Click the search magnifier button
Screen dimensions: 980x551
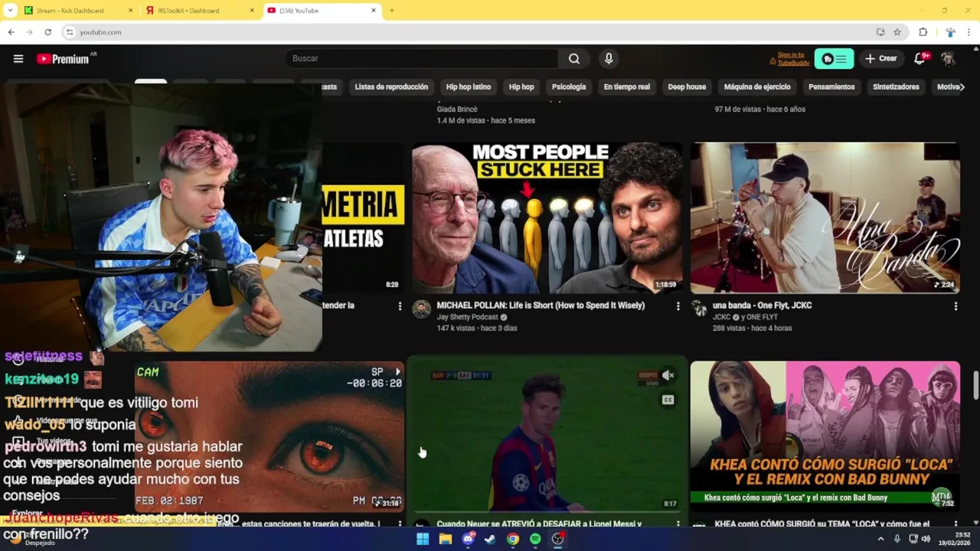(x=573, y=59)
